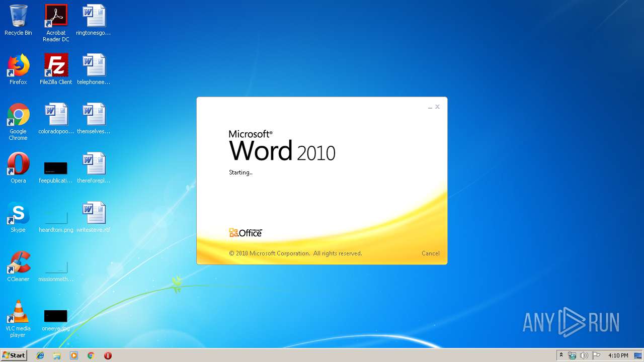
Task: Click the Show desktop button
Action: tap(638, 355)
